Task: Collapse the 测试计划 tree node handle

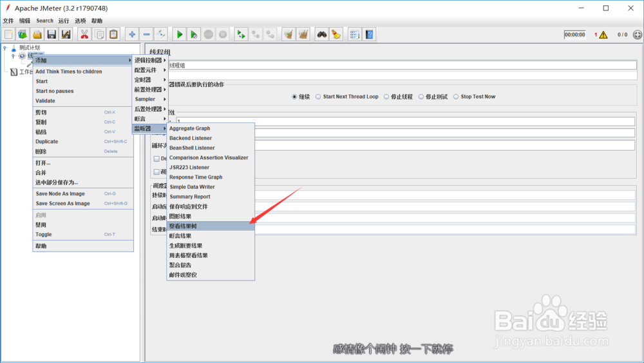Action: coord(5,48)
